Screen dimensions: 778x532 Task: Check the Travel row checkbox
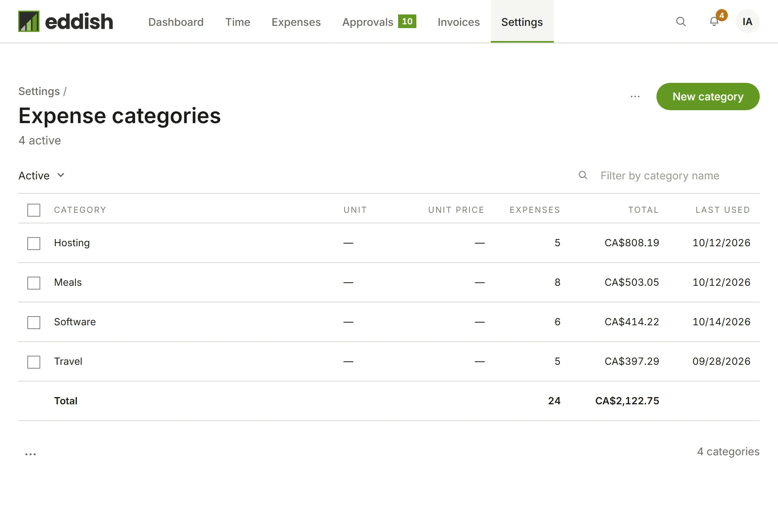(34, 362)
